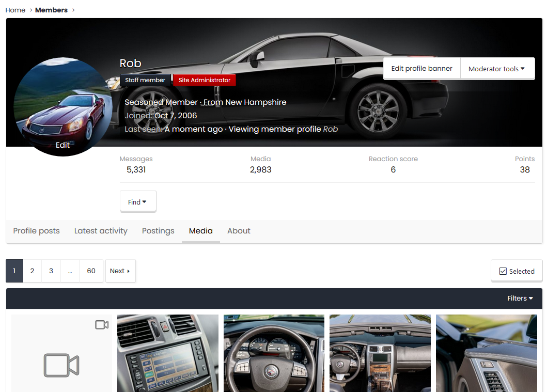Open the Members breadcrumb link
Image resolution: width=547 pixels, height=392 pixels.
pyautogui.click(x=51, y=10)
